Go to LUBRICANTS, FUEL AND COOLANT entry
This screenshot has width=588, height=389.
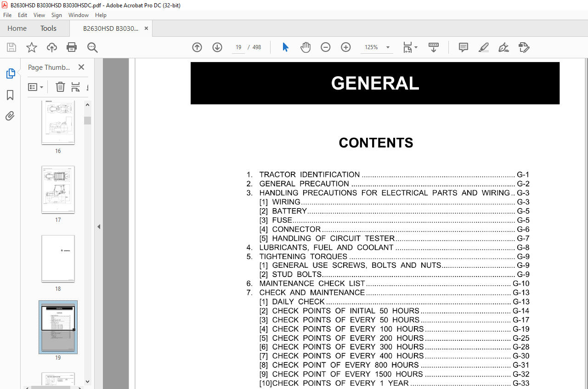click(x=388, y=248)
